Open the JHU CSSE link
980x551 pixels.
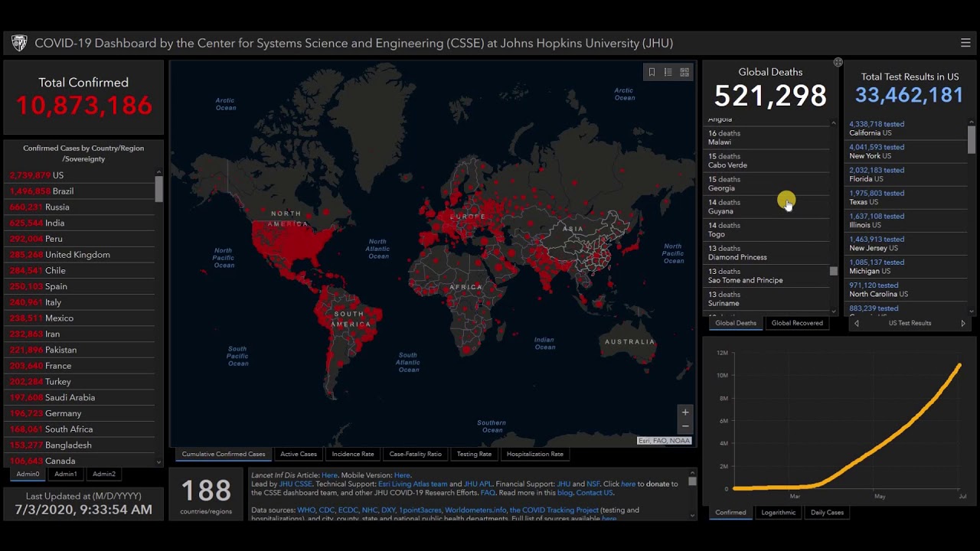click(296, 484)
